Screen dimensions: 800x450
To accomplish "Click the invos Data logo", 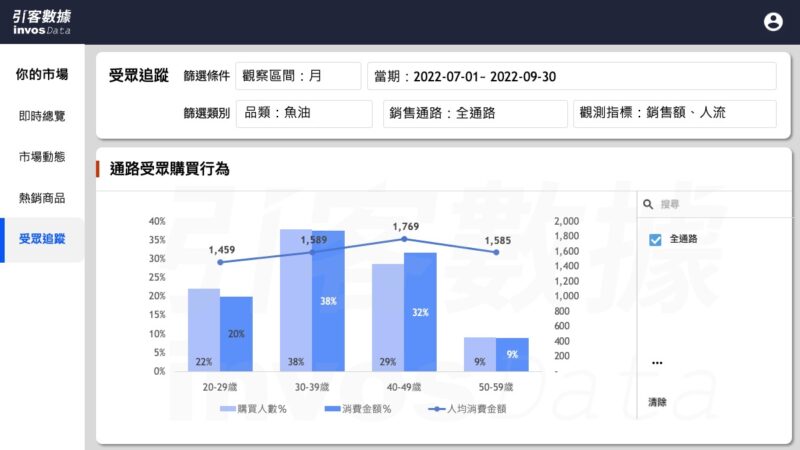I will coord(42,22).
